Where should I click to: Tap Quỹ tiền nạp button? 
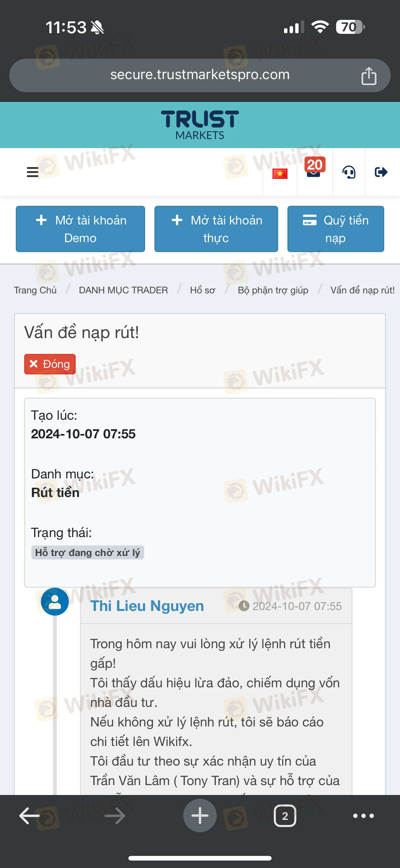coord(336,229)
